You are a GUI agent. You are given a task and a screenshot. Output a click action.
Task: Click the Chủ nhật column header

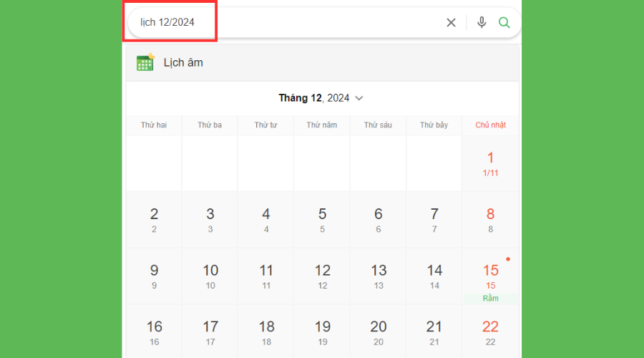[x=490, y=125]
